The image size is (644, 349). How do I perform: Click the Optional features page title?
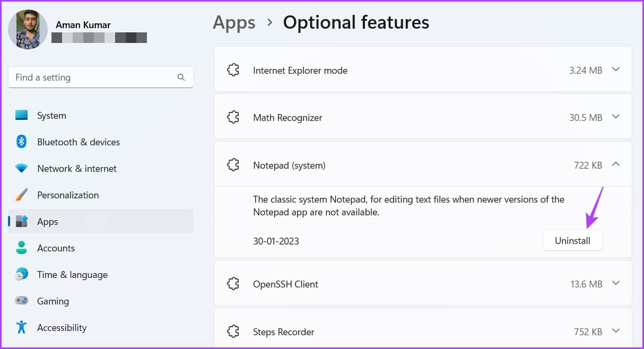coord(356,22)
